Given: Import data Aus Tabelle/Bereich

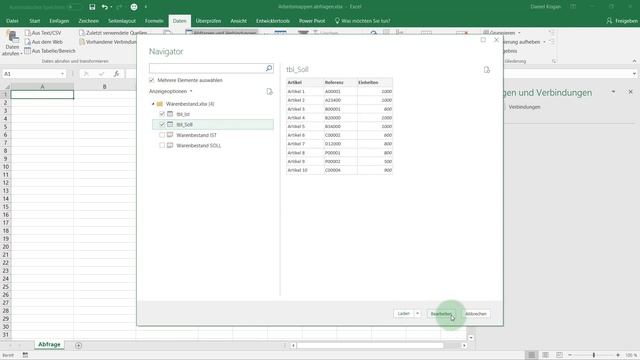Looking at the screenshot, I should [x=50, y=51].
